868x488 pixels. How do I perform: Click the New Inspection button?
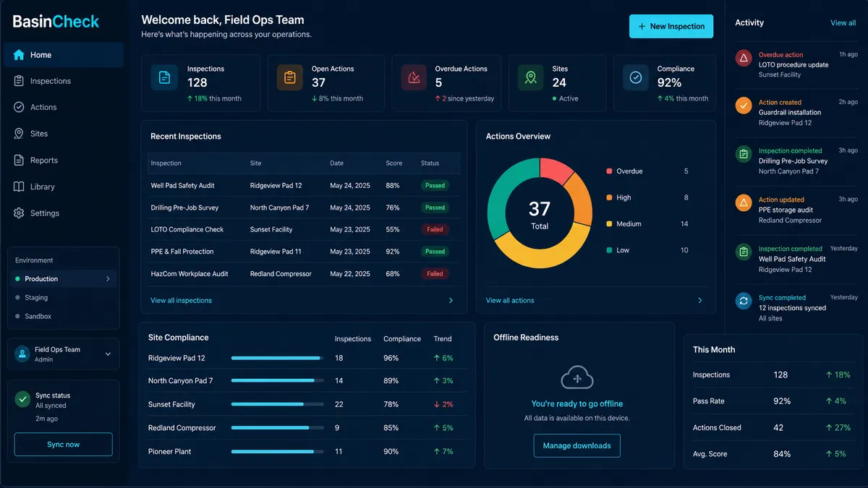[x=671, y=26]
